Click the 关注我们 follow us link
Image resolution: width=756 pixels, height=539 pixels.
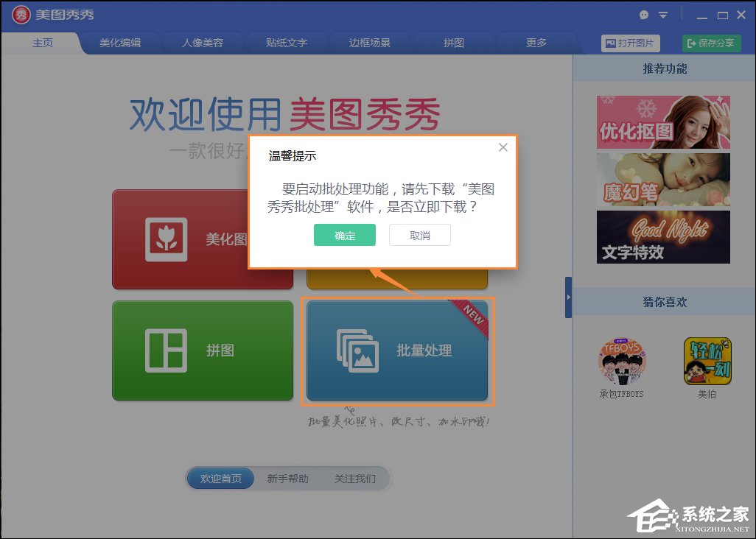[x=357, y=478]
